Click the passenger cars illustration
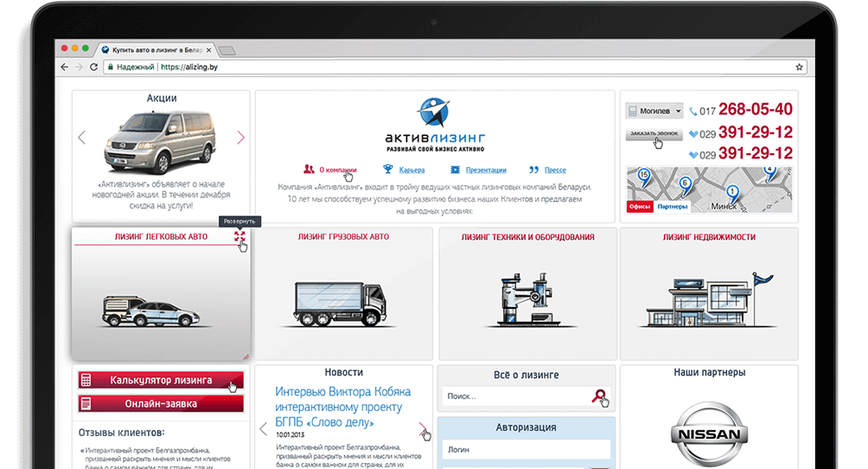The height and width of the screenshot is (469, 868). [x=150, y=311]
